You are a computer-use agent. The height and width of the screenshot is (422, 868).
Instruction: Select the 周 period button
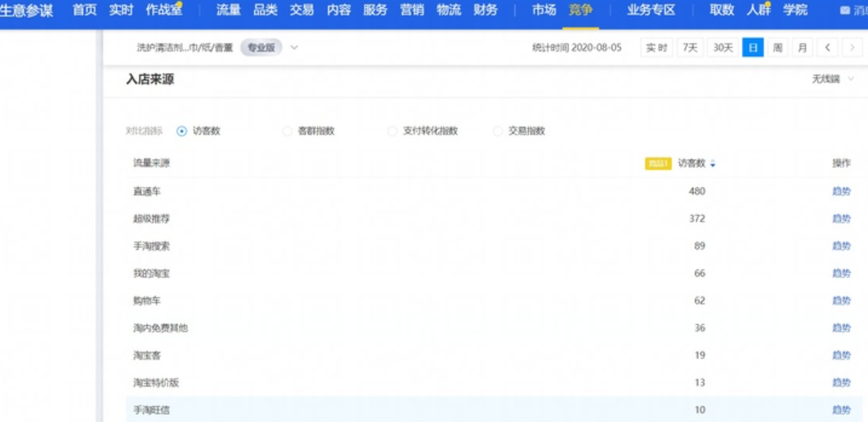[778, 48]
